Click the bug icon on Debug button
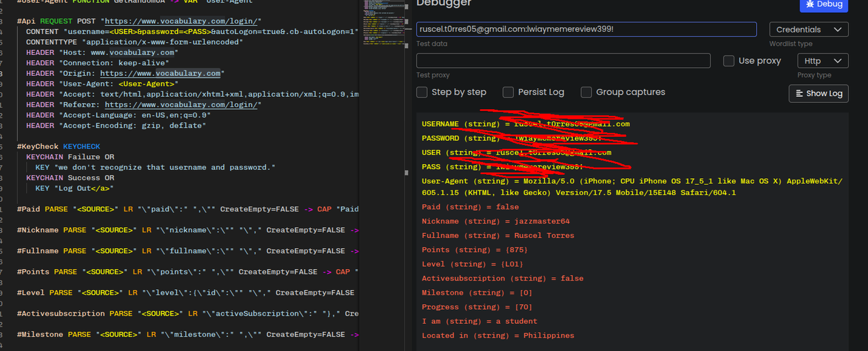Screen dimensions: 868x351 pos(810,4)
